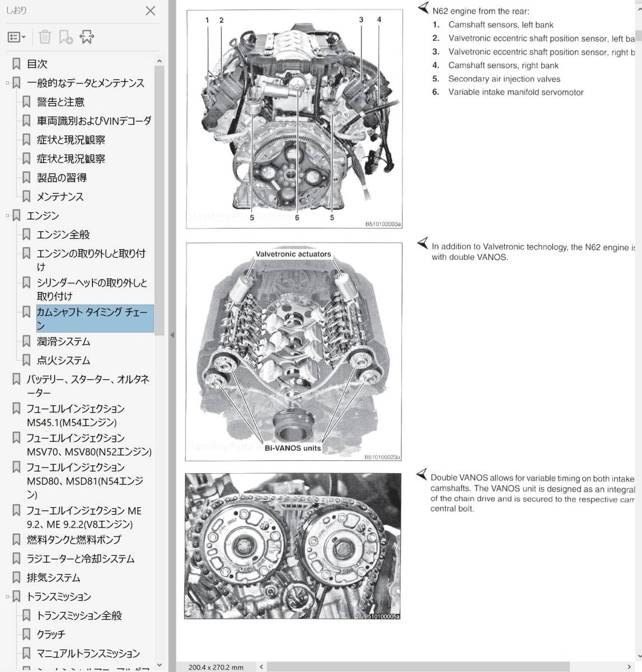642x672 pixels.
Task: Open 車両識別およびVINデコーダ bookmark
Action: [94, 121]
